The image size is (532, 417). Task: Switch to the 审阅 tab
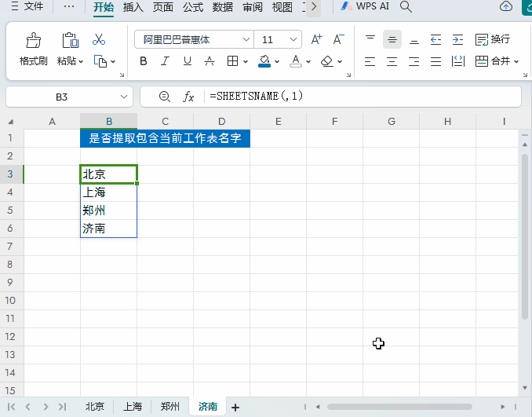[x=253, y=7]
